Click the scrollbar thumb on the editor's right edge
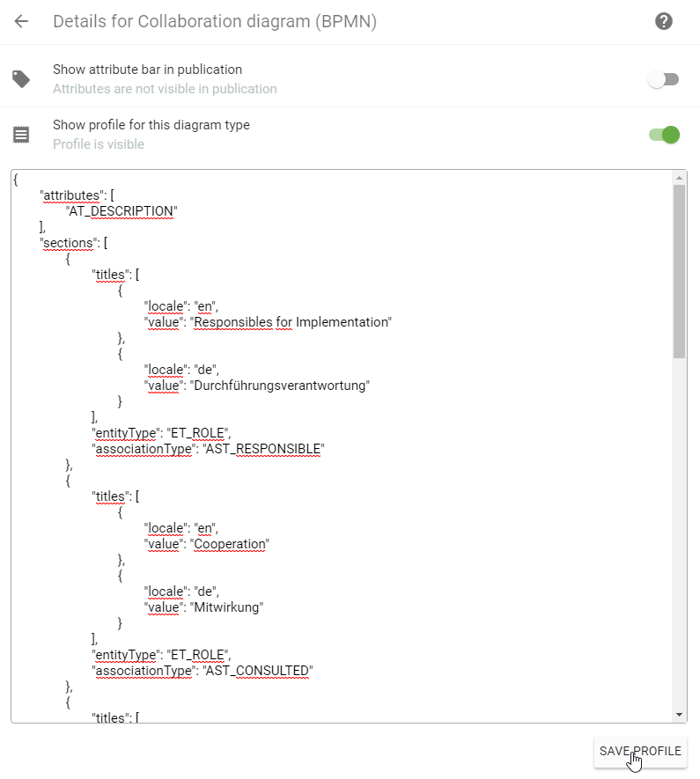700x779 pixels. click(680, 273)
